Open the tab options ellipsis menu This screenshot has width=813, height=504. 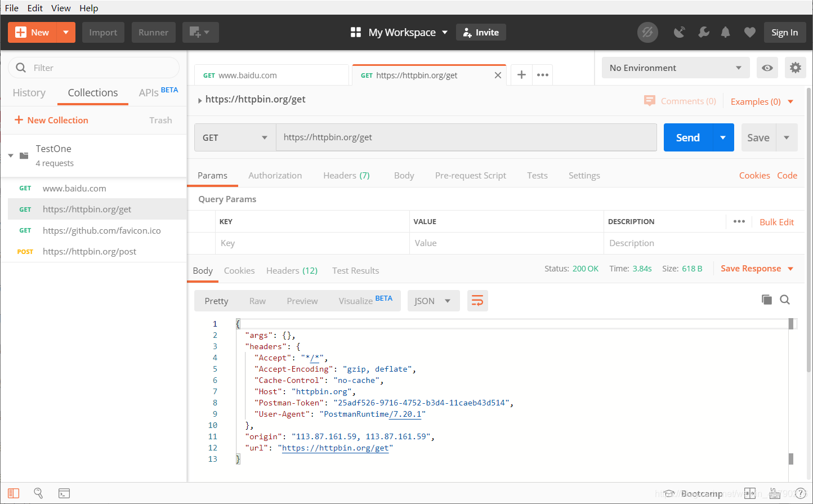pos(543,75)
